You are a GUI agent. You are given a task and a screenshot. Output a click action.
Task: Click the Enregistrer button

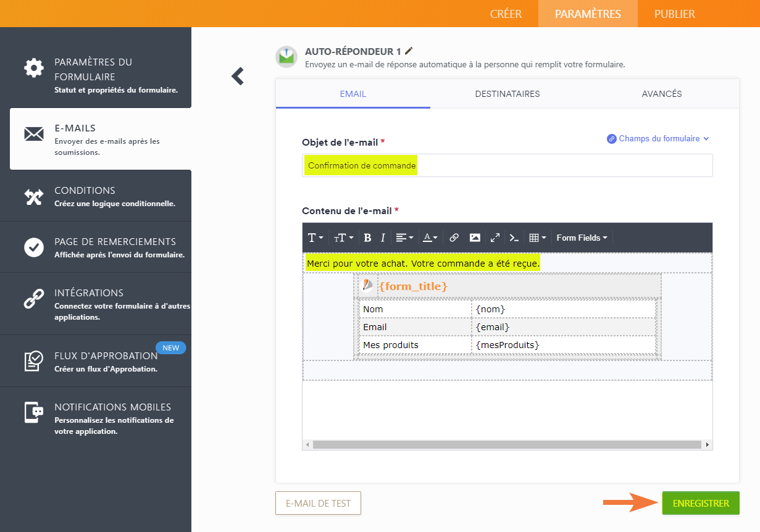(701, 503)
